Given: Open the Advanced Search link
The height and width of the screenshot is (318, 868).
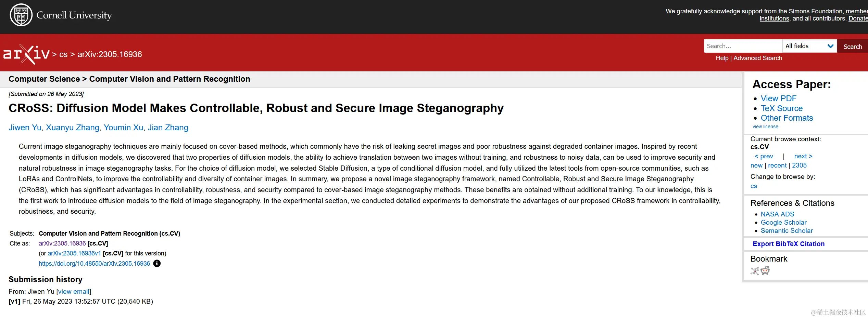Looking at the screenshot, I should click(x=758, y=58).
